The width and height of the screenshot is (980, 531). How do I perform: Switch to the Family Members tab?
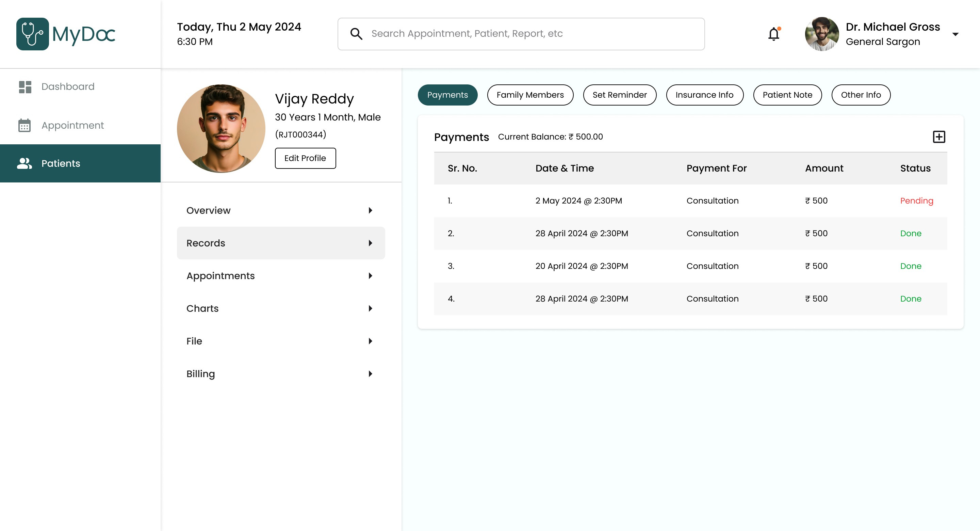pos(530,95)
